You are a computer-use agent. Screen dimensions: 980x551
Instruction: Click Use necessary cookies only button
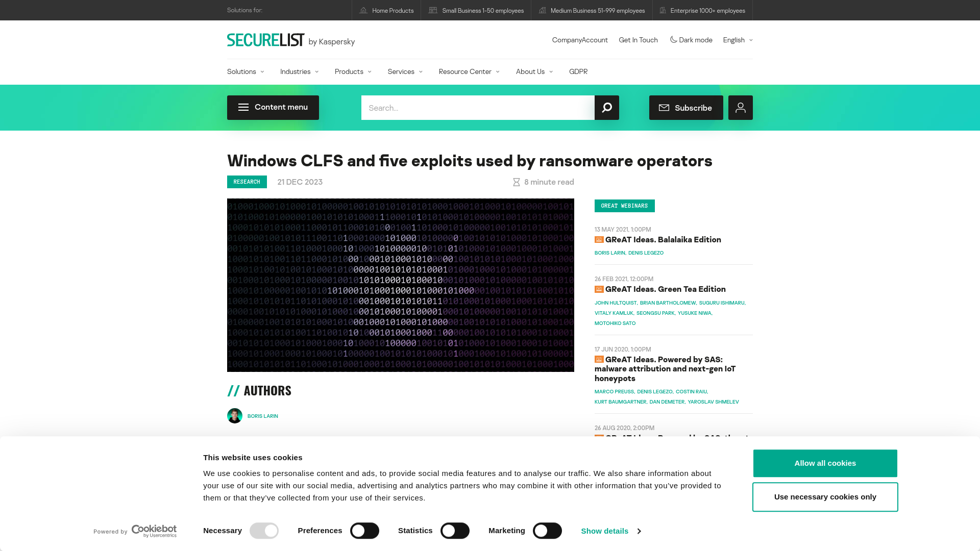[x=825, y=496]
